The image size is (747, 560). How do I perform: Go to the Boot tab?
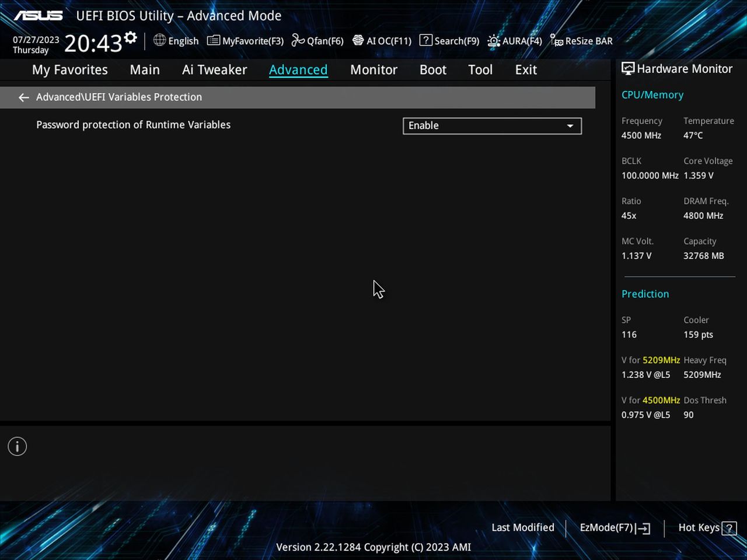433,70
